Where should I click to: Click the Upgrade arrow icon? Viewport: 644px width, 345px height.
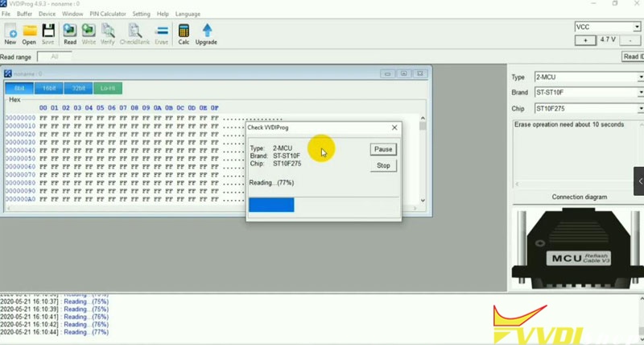206,35
